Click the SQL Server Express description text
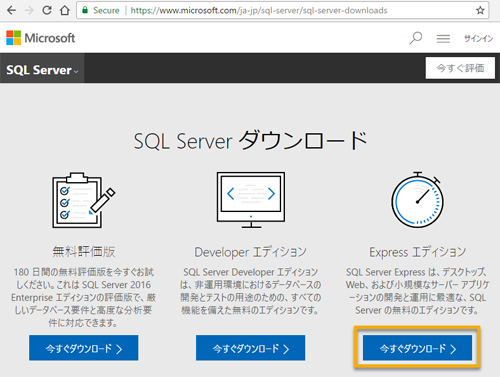Screen dimensions: 500x377 click(x=417, y=291)
